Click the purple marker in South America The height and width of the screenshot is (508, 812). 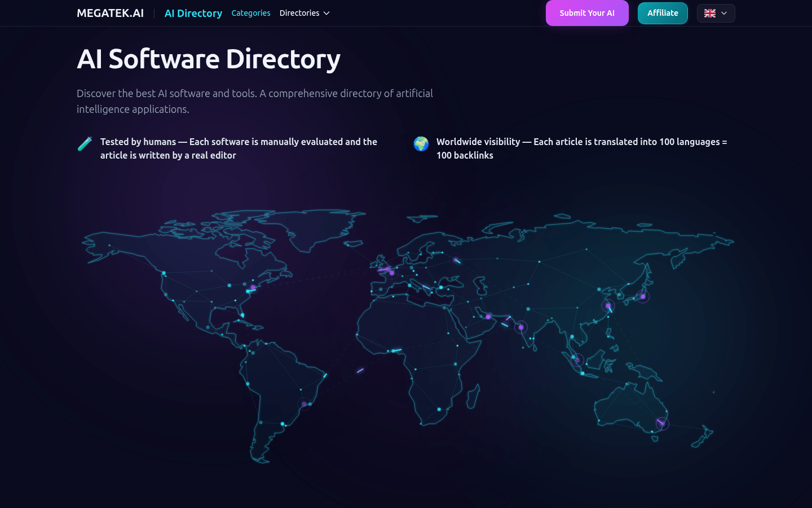[x=304, y=403]
